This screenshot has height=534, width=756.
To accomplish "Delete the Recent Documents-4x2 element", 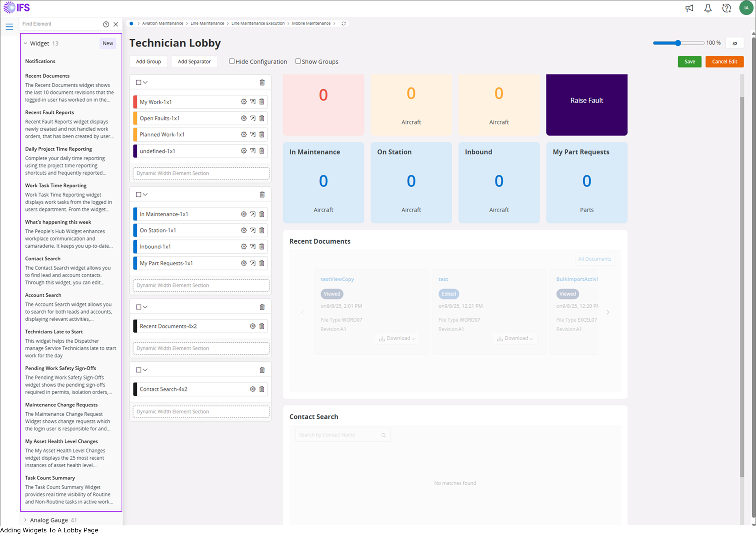I will click(x=262, y=326).
